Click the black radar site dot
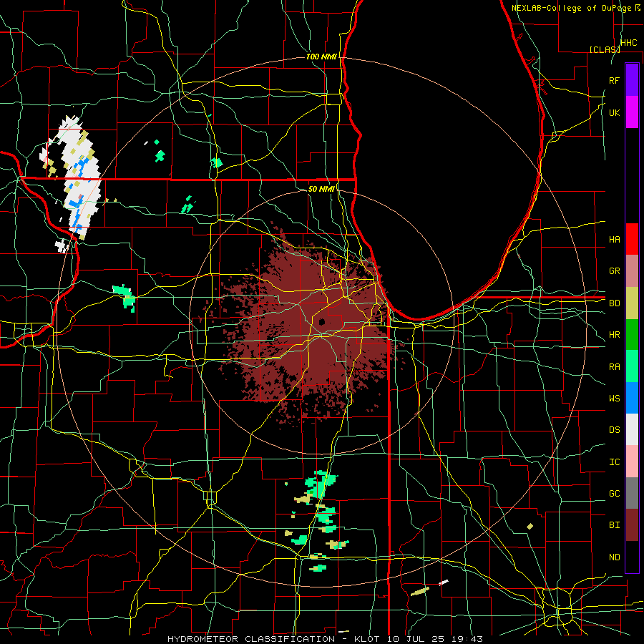The height and width of the screenshot is (644, 644). (x=322, y=321)
